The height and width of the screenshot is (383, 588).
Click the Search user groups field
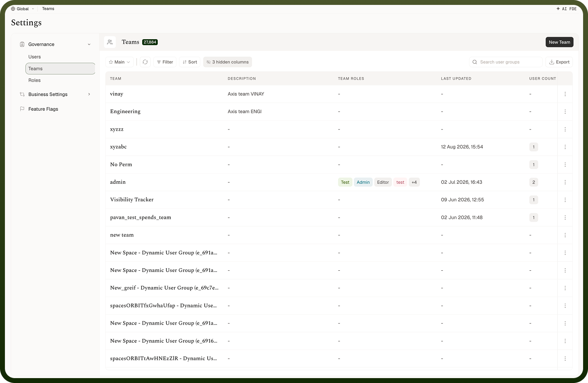click(x=505, y=62)
